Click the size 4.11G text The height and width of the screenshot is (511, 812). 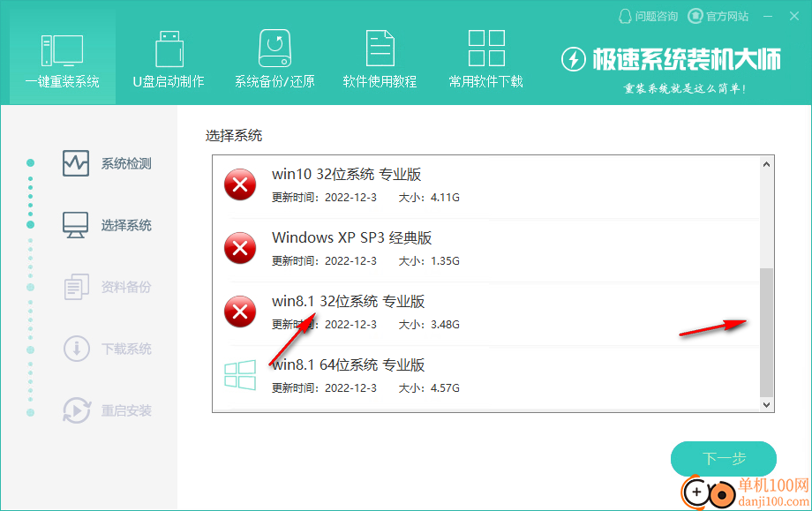[445, 198]
